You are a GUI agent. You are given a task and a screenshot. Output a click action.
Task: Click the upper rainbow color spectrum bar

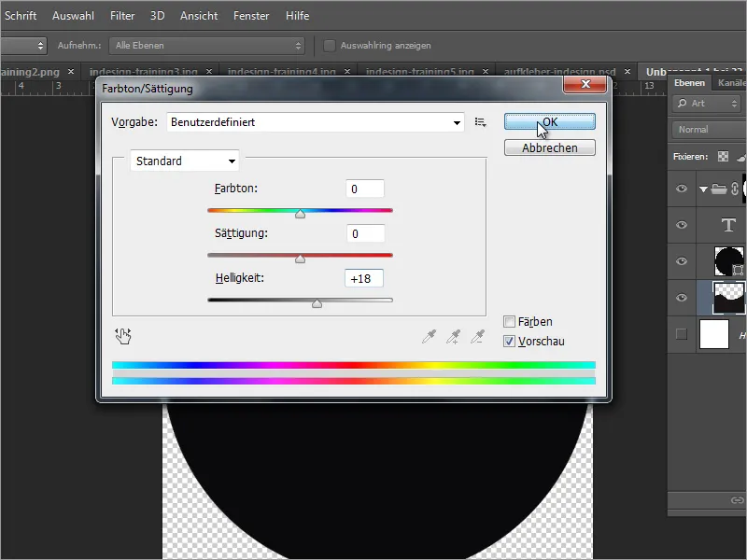point(354,365)
